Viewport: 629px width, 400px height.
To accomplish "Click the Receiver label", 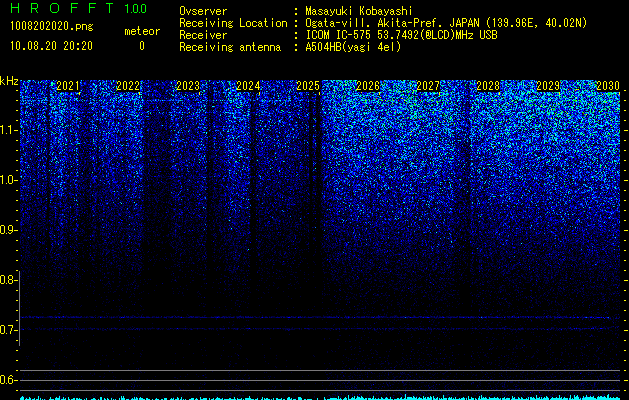I will click(x=203, y=35).
